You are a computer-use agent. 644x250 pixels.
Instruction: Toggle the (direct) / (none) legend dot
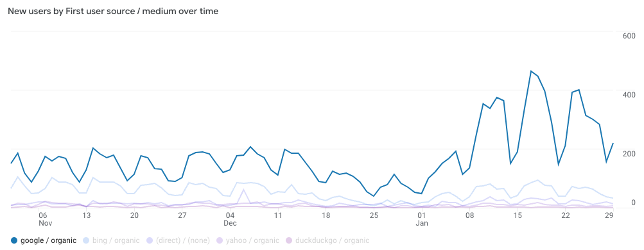[x=150, y=240]
